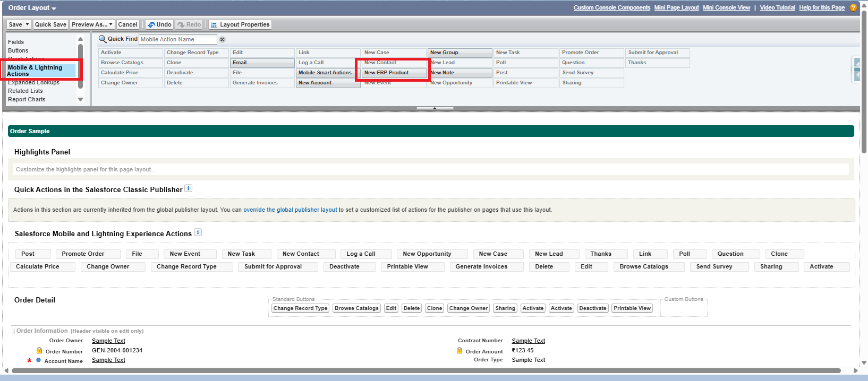Click Log a Call in Mobile and Lightning Experience Actions section
The height and width of the screenshot is (381, 868).
pos(366,254)
